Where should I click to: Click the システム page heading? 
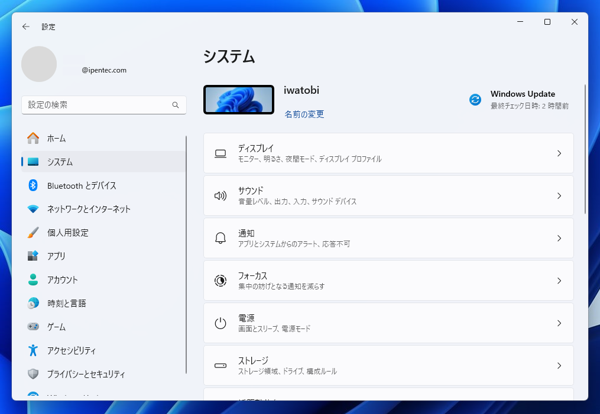(229, 57)
